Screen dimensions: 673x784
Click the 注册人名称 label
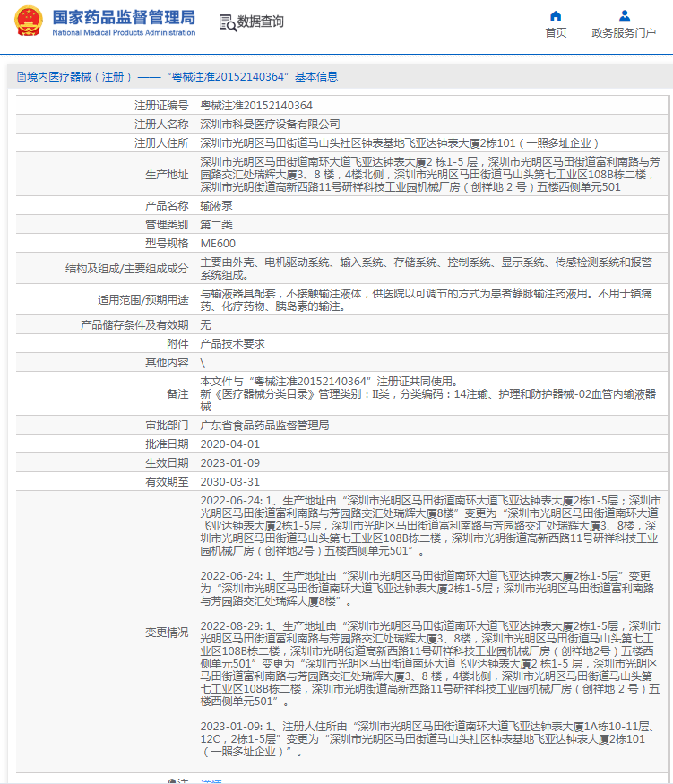point(161,124)
